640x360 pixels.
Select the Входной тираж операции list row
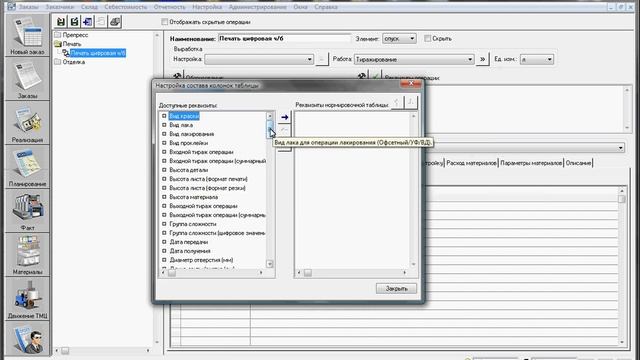click(x=201, y=152)
